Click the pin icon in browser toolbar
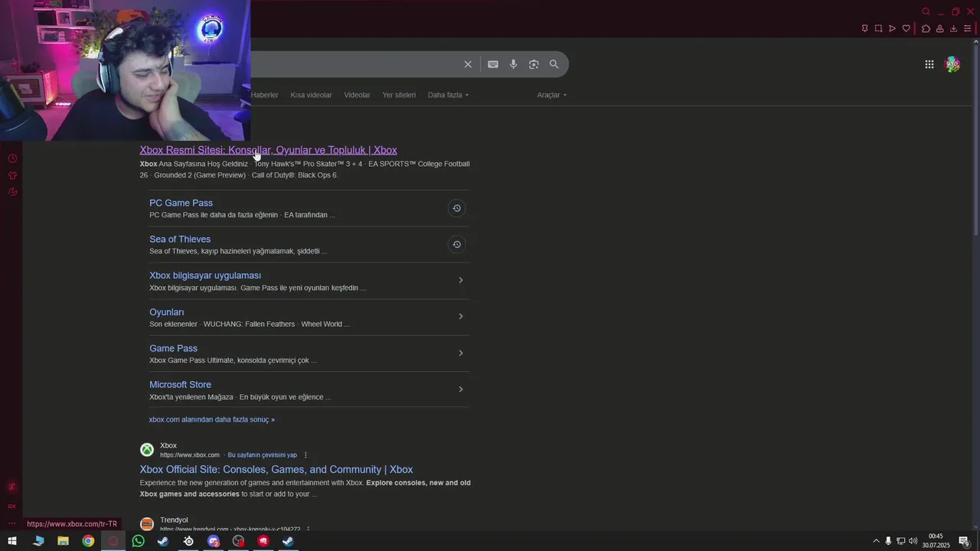 pyautogui.click(x=865, y=28)
